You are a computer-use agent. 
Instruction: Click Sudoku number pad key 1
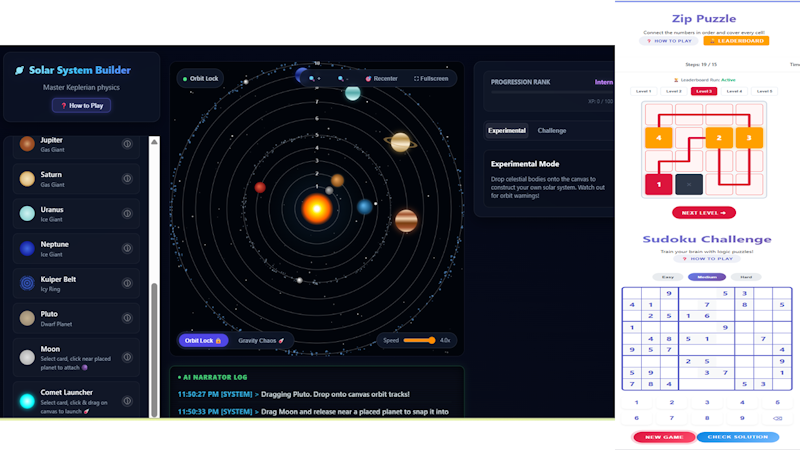point(636,403)
